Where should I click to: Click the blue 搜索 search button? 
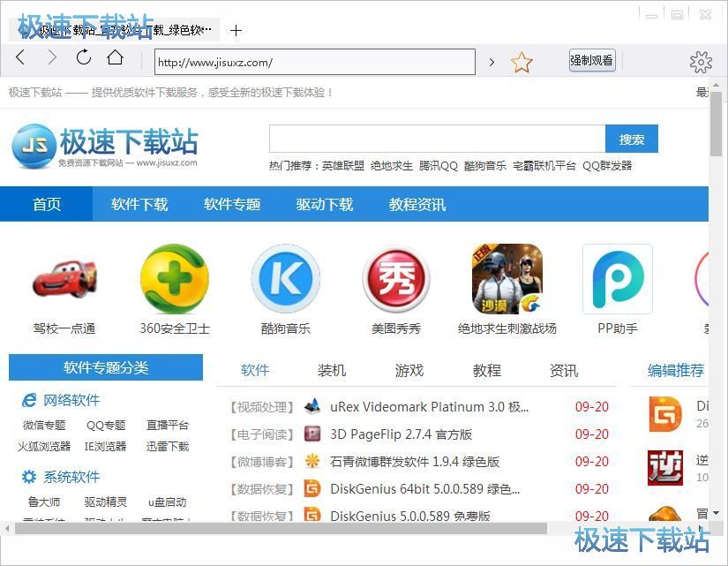(x=632, y=139)
